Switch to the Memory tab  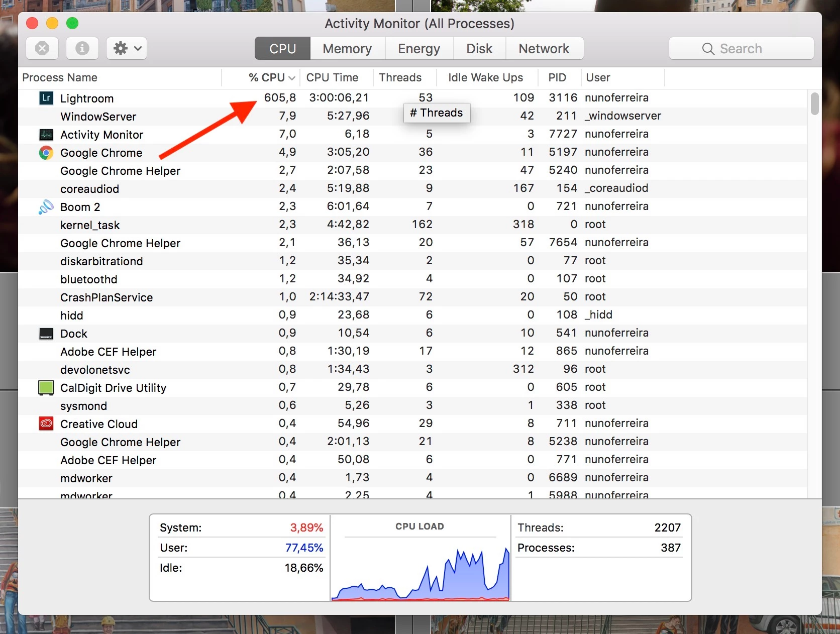(347, 49)
